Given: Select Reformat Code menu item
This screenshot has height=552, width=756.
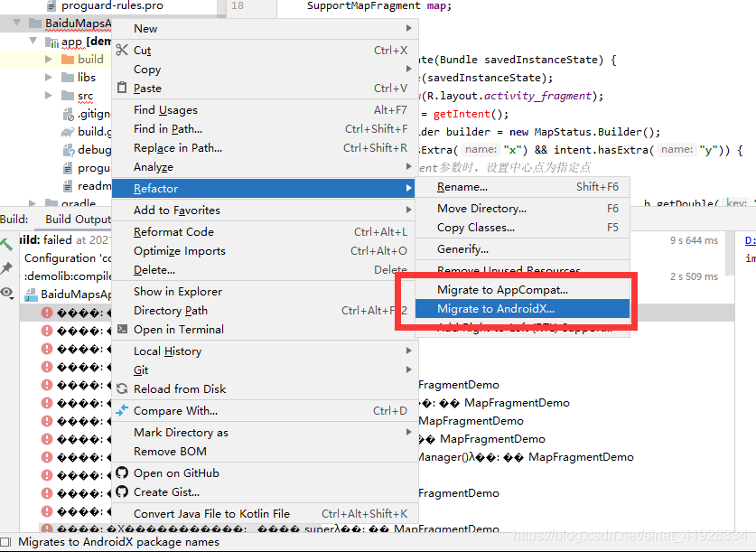Looking at the screenshot, I should coord(265,232).
